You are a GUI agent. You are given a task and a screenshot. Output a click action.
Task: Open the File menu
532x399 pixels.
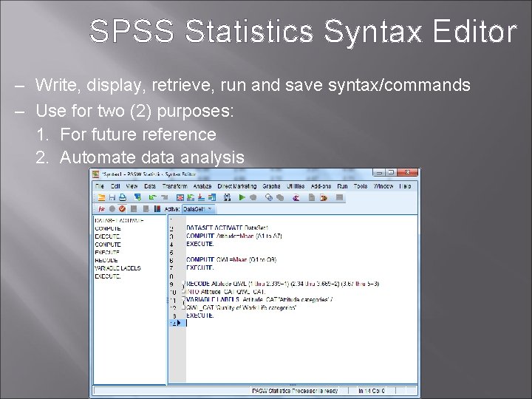point(100,186)
